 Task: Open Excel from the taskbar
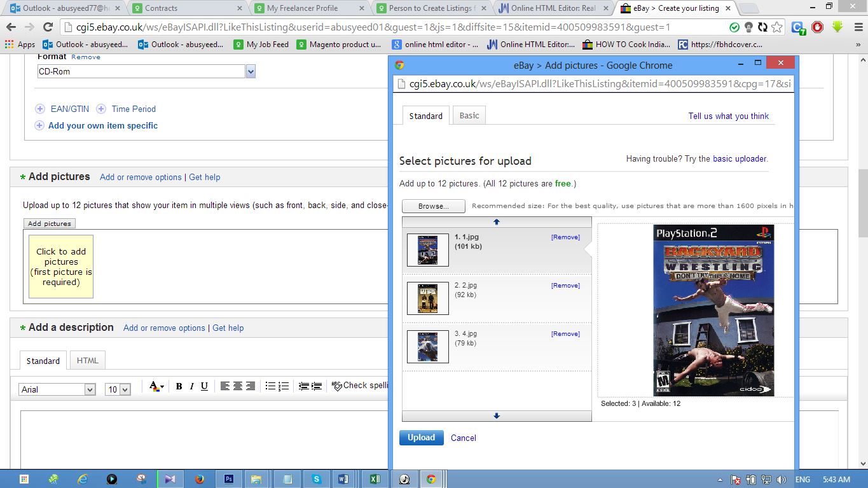click(x=375, y=479)
